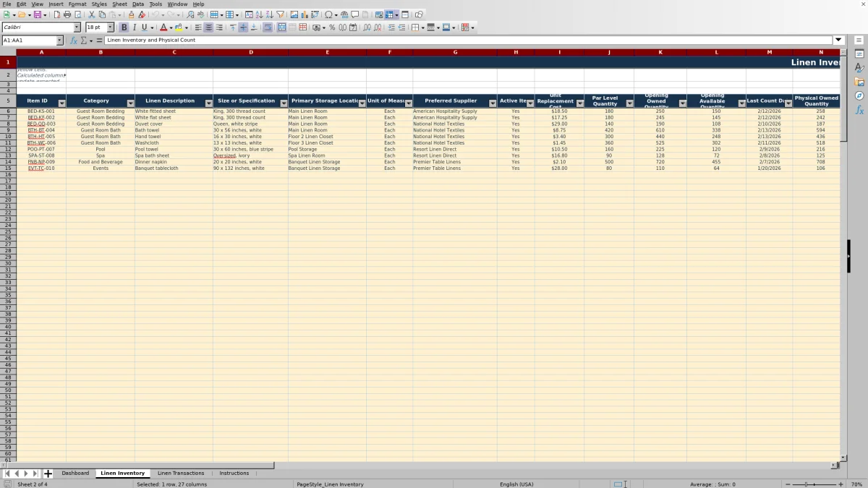
Task: Insert an image using toolbar icon
Action: click(x=294, y=14)
